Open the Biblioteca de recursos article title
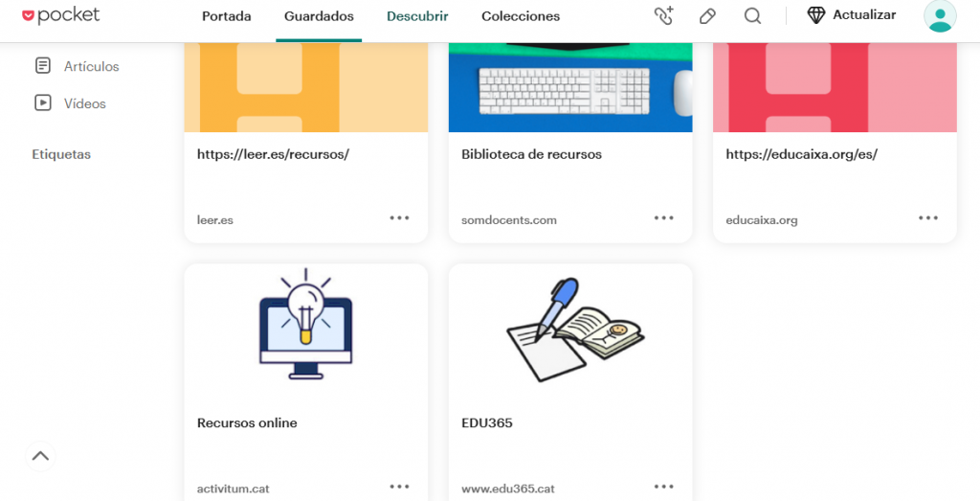This screenshot has height=501, width=980. click(531, 154)
